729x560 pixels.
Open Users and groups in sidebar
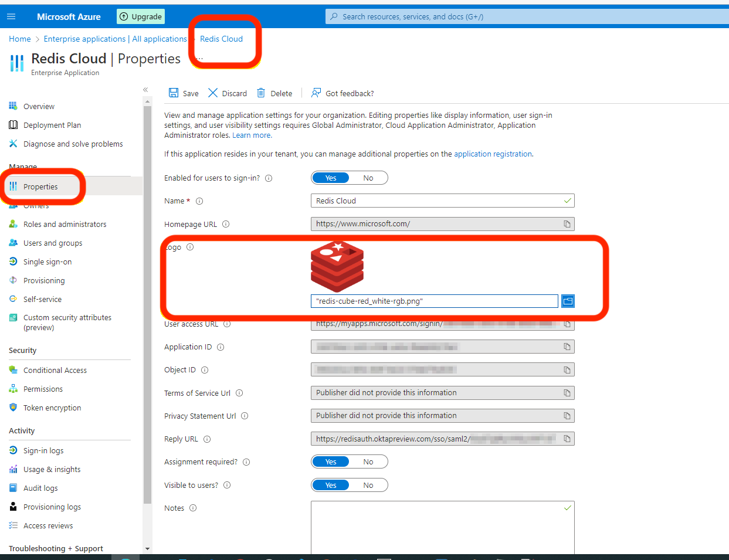(52, 243)
